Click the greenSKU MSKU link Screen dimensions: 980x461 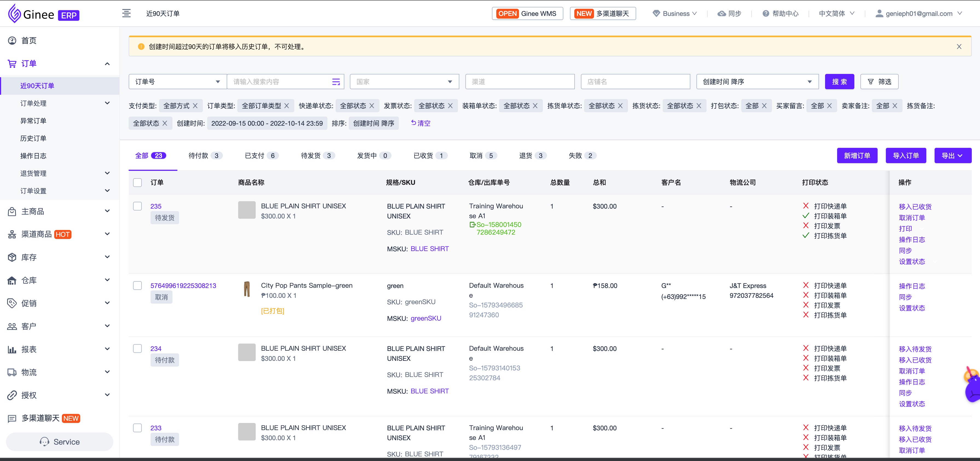[x=426, y=318]
